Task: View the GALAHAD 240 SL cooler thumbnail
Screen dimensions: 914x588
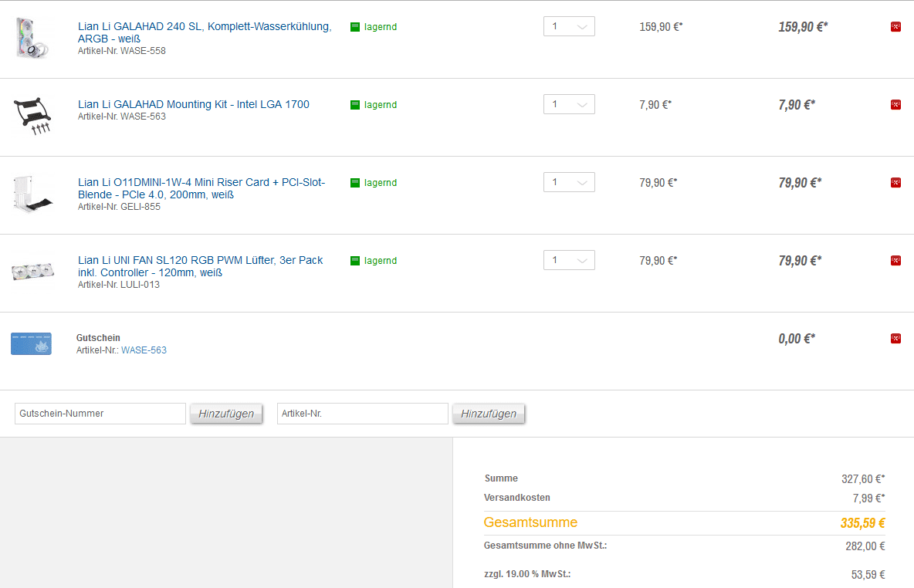Action: (32, 39)
